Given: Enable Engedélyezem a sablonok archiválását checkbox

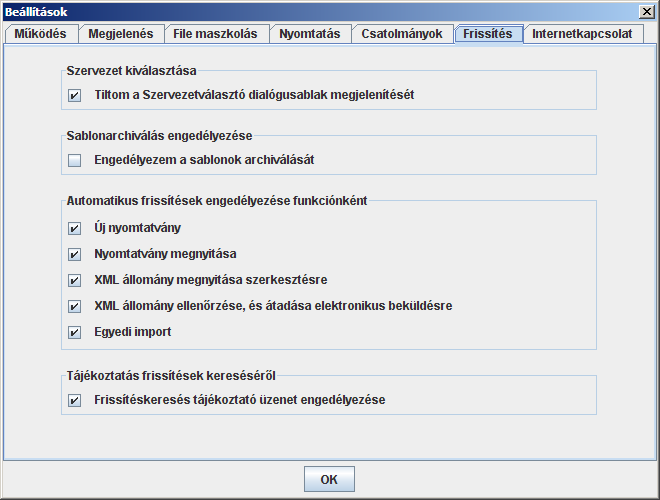Looking at the screenshot, I should [x=75, y=160].
